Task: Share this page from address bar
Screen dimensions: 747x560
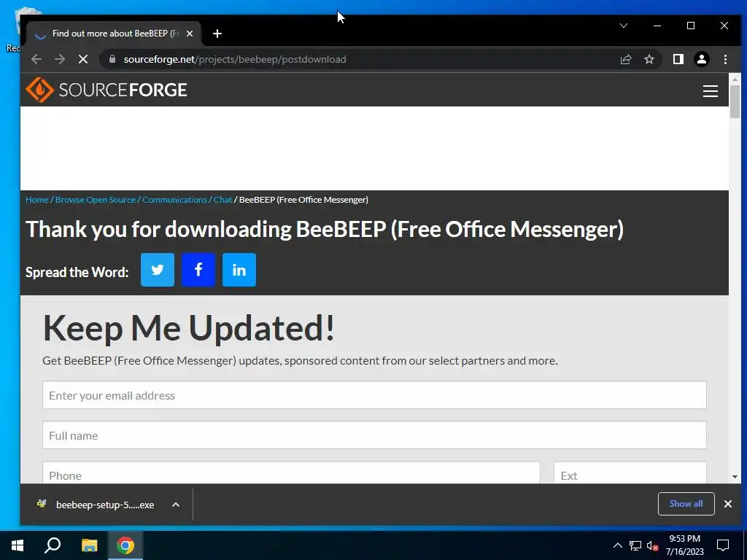Action: [x=625, y=59]
